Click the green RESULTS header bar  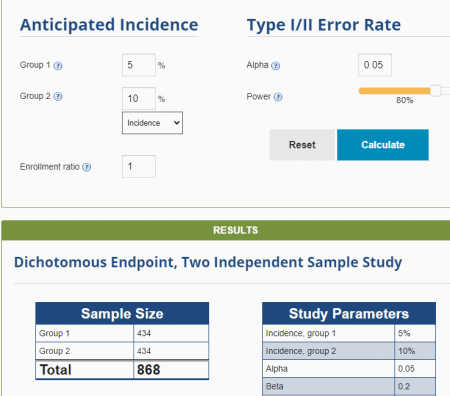click(x=226, y=230)
